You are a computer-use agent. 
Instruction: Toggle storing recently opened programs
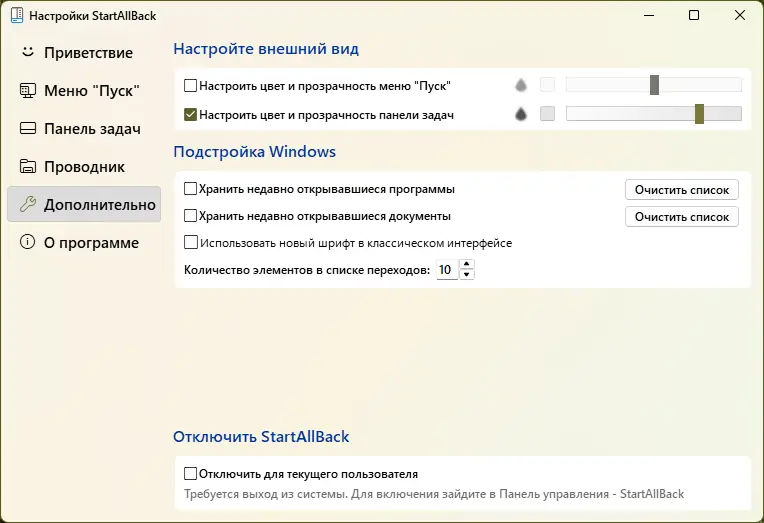coord(191,188)
